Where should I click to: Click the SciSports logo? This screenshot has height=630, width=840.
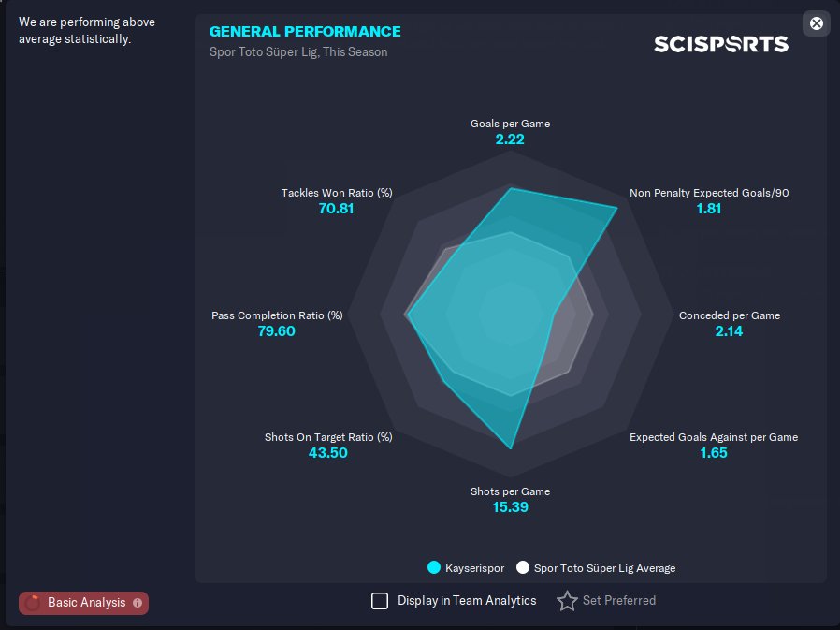tap(721, 44)
